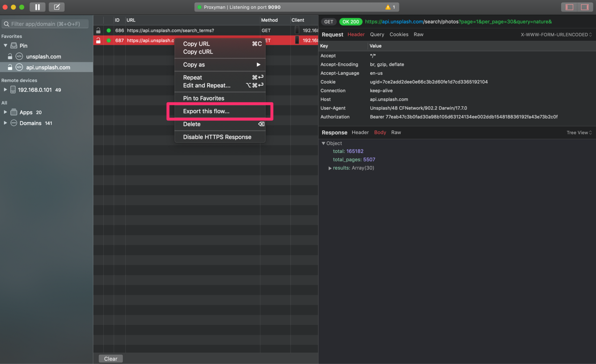Viewport: 596px width, 364px height.
Task: Click the search magnifier icon
Action: (6, 24)
